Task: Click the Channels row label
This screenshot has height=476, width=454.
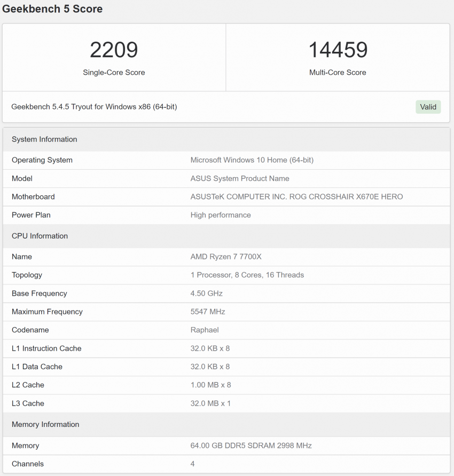Action: (x=28, y=464)
